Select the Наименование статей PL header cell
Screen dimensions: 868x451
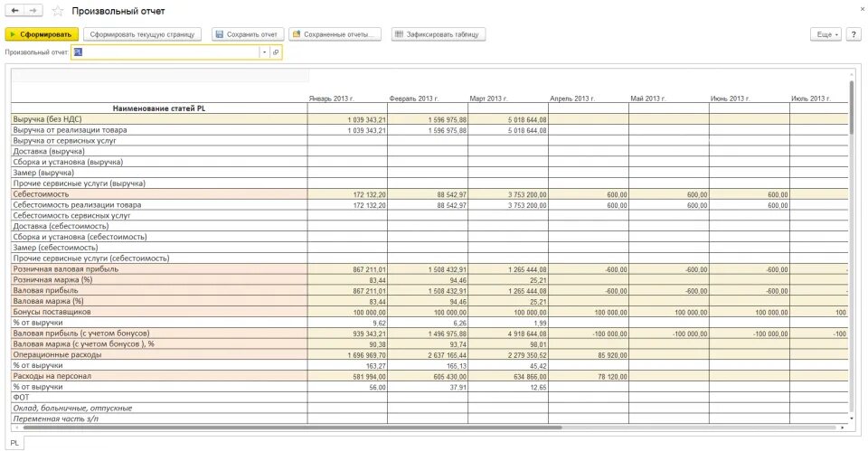(x=159, y=108)
